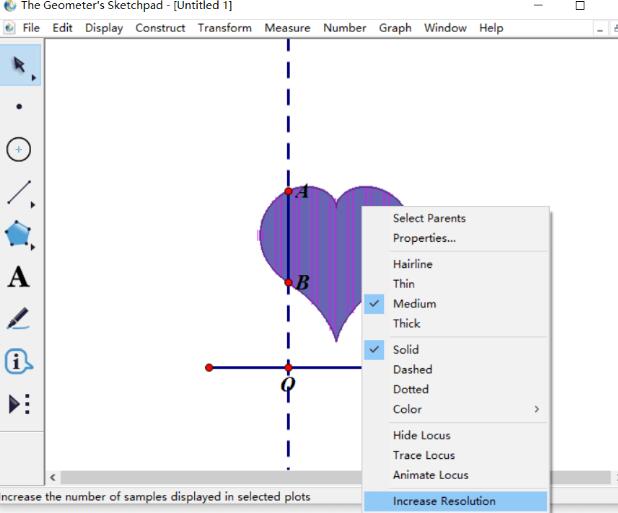Open the Window menu

click(445, 28)
